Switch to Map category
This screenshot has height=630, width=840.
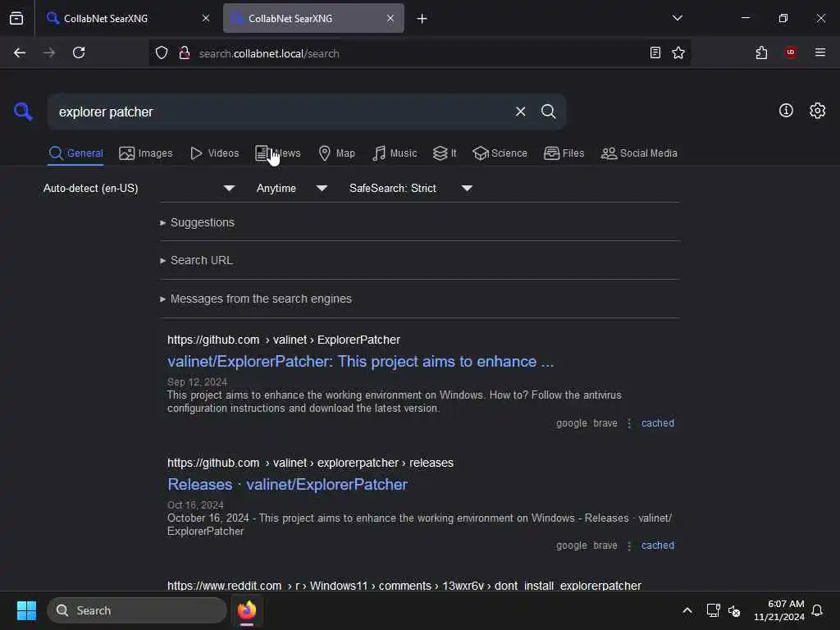(336, 153)
